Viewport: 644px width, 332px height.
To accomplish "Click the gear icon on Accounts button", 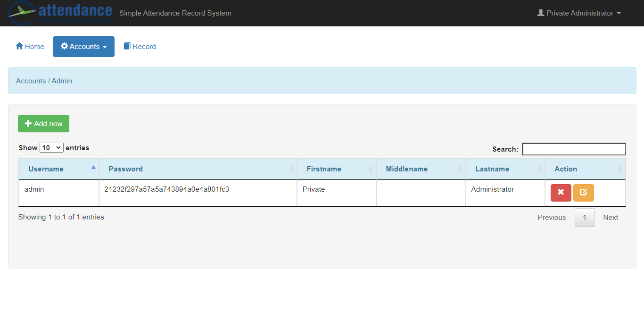I will point(64,46).
